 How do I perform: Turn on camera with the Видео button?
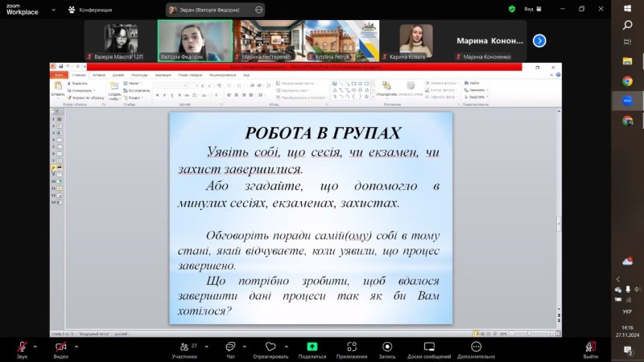click(61, 347)
